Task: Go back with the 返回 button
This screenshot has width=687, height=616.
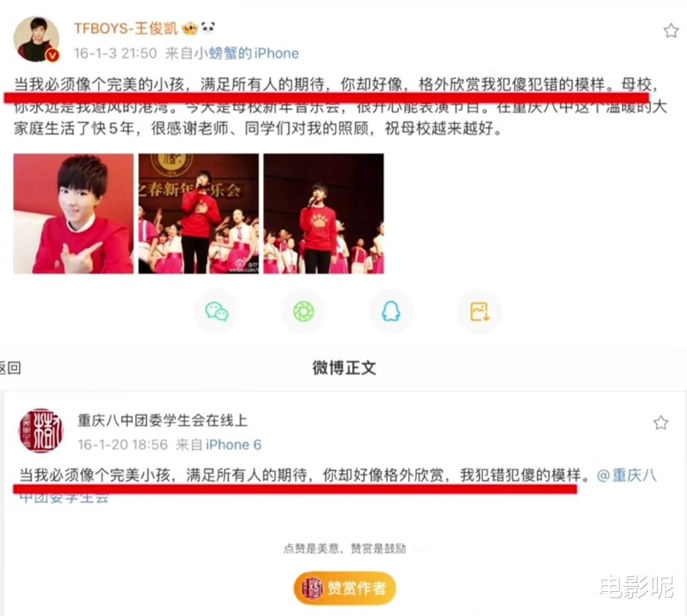Action: point(10,368)
